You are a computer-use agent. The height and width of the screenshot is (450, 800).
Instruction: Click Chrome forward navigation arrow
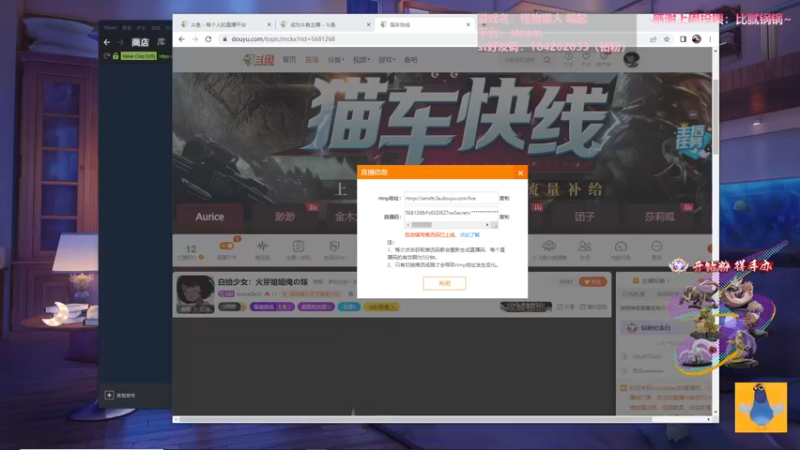[x=195, y=39]
